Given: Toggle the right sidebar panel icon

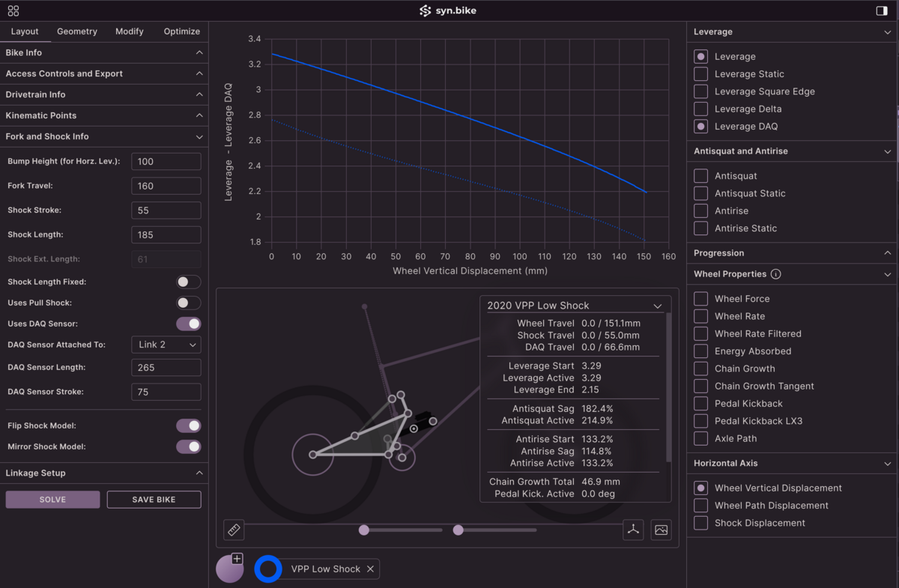Looking at the screenshot, I should click(x=881, y=11).
